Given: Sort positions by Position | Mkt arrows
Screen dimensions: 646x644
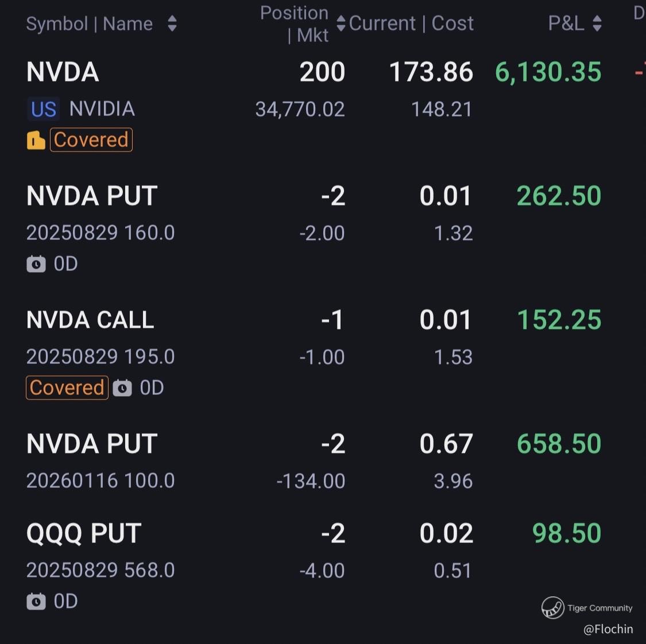Looking at the screenshot, I should click(x=341, y=23).
